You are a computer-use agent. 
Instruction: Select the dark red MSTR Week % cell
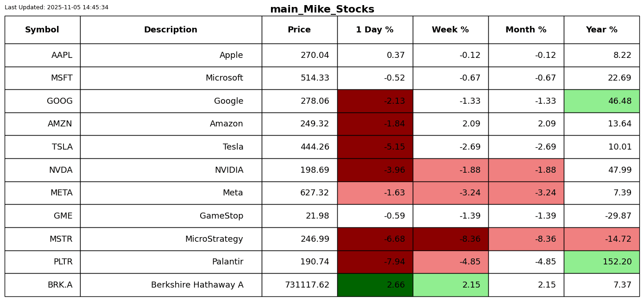(x=450, y=239)
